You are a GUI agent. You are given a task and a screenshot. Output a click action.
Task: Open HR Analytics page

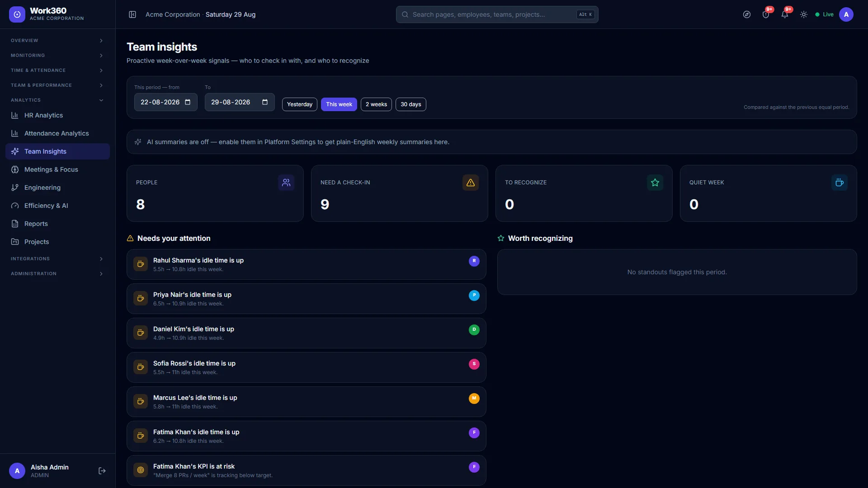(57, 115)
